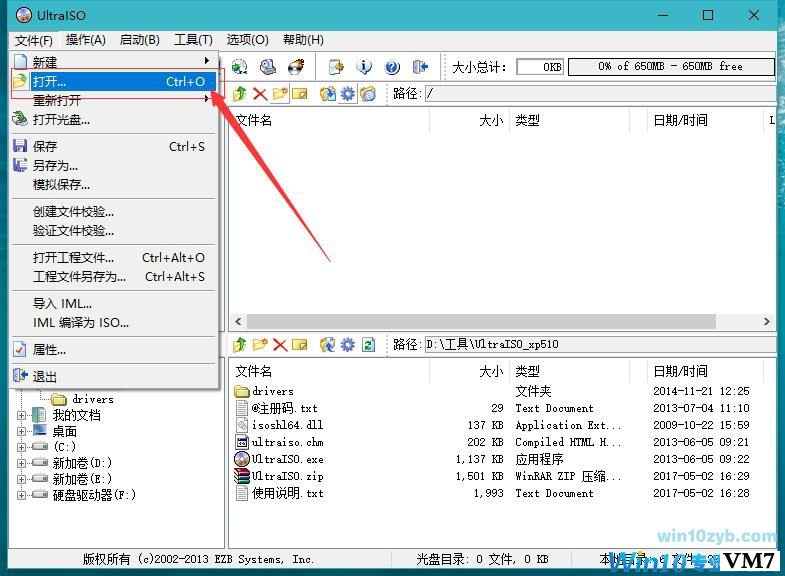Open the blue info bubble toolbar icon
Screen dimensions: 785x576
[x=364, y=67]
